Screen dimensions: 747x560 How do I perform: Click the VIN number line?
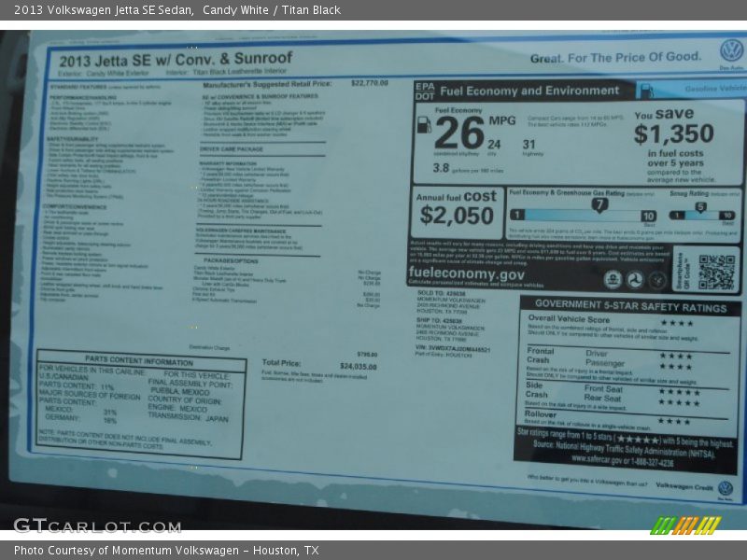pos(453,348)
